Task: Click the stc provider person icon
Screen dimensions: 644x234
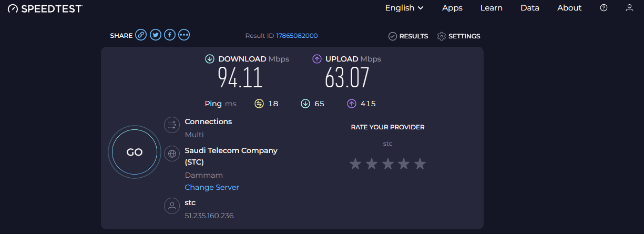Action: [172, 206]
